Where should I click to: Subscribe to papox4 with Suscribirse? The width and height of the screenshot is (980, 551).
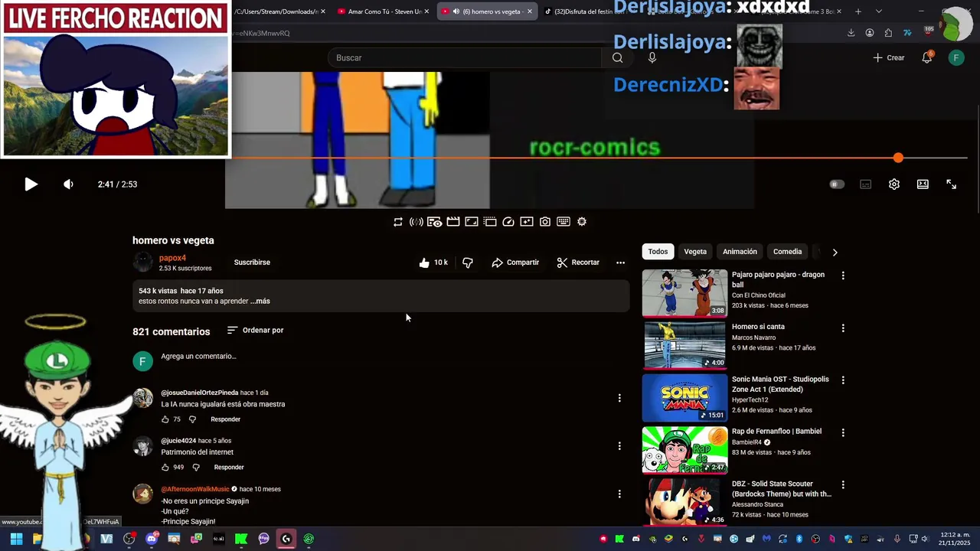point(252,262)
